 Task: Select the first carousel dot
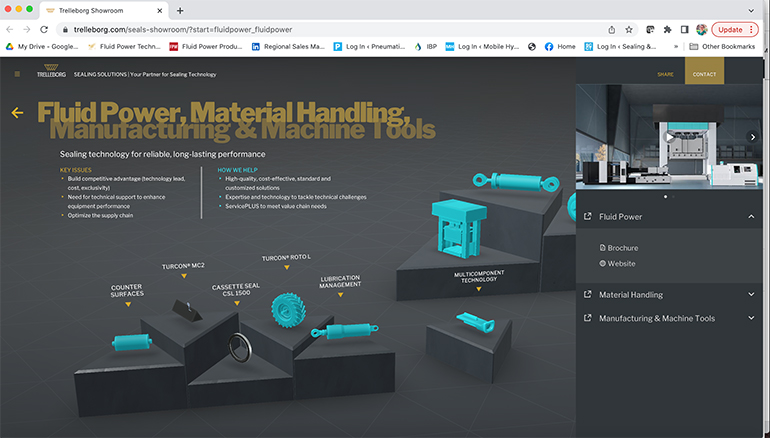coord(665,196)
